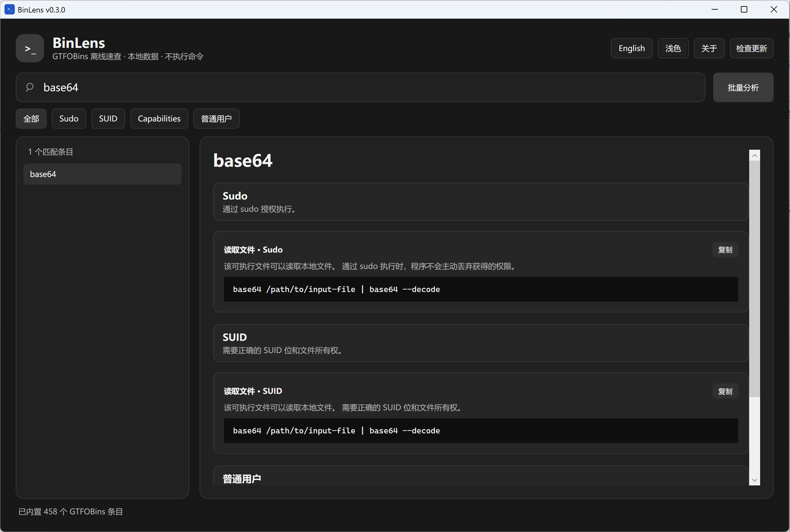Open 批量分析 batch analysis

pyautogui.click(x=743, y=87)
